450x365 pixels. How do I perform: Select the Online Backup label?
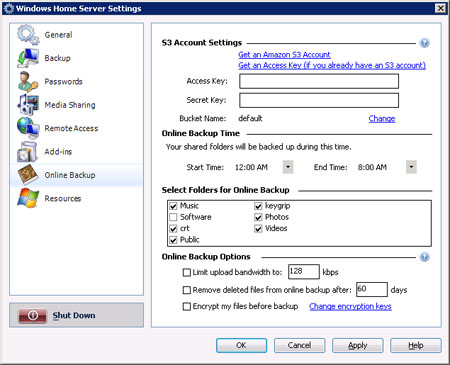click(70, 175)
